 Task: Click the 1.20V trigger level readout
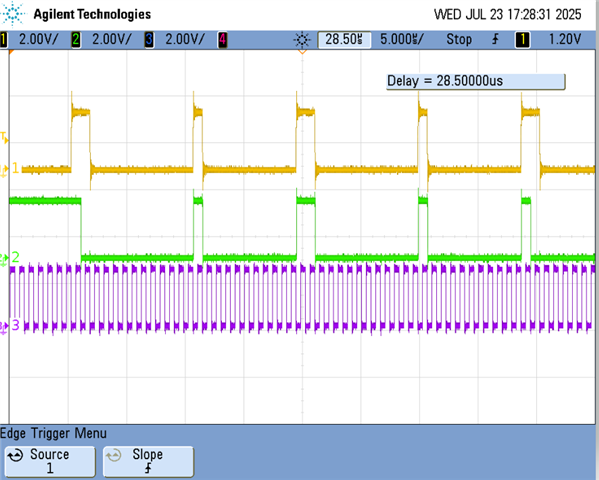pos(565,39)
